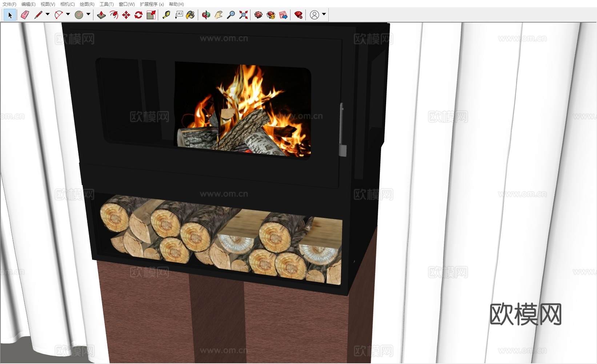Open the 扩展程序 (x) menu
Screen dimensions: 597x364
pyautogui.click(x=152, y=4)
